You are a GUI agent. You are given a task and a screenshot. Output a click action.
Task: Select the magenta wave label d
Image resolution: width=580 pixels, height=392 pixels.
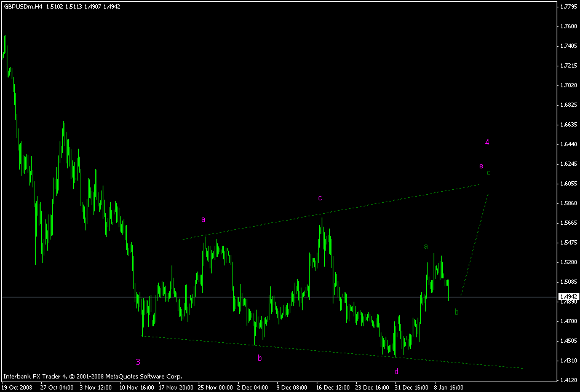click(x=397, y=371)
